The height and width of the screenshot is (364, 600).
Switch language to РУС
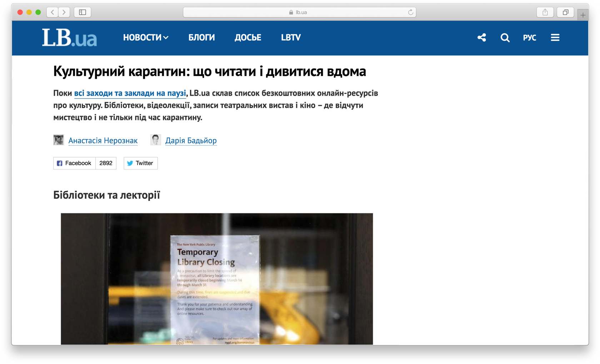[529, 37]
